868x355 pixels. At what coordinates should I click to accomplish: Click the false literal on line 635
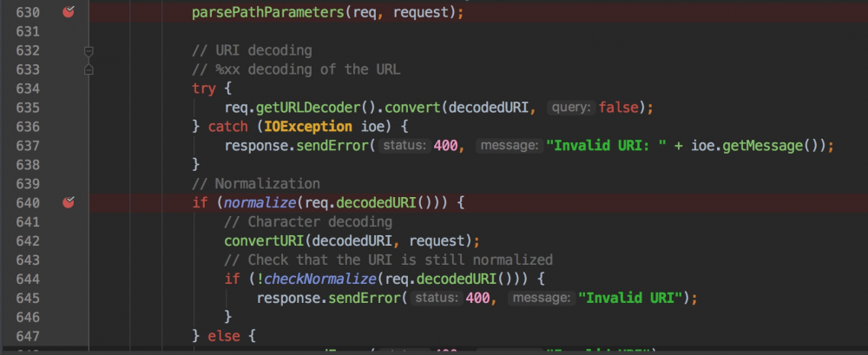tap(618, 108)
